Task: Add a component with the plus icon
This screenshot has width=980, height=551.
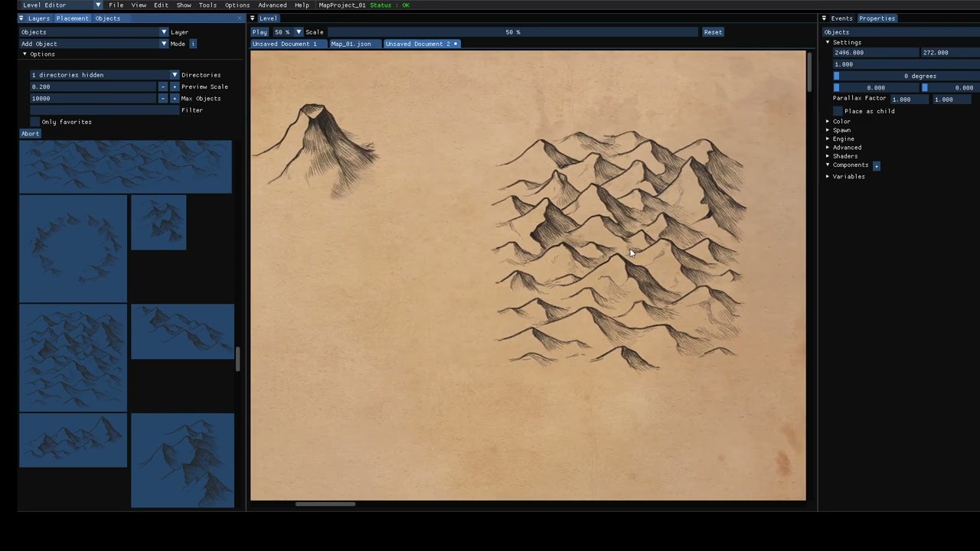Action: (x=877, y=165)
